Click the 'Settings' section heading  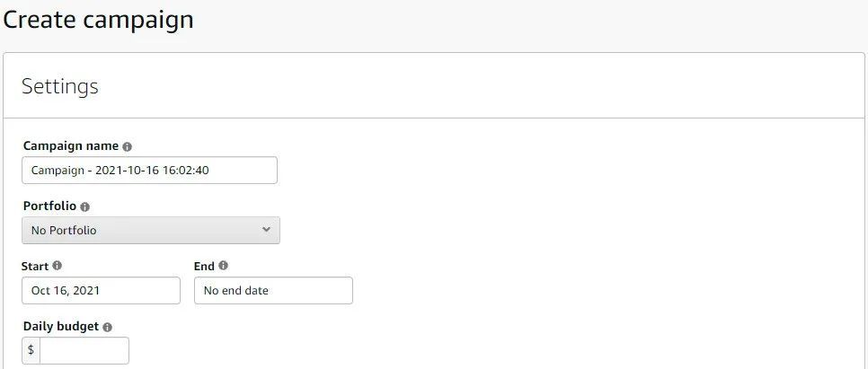(60, 86)
